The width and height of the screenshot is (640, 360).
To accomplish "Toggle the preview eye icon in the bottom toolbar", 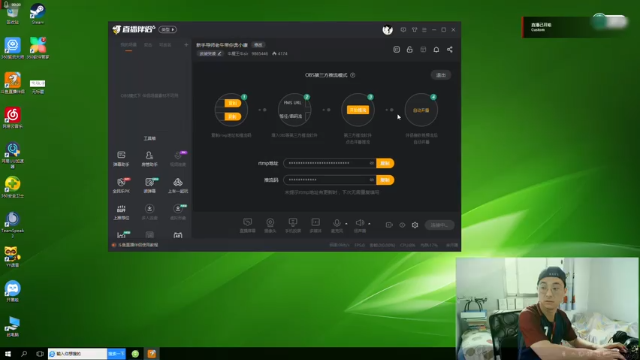I will (402, 225).
